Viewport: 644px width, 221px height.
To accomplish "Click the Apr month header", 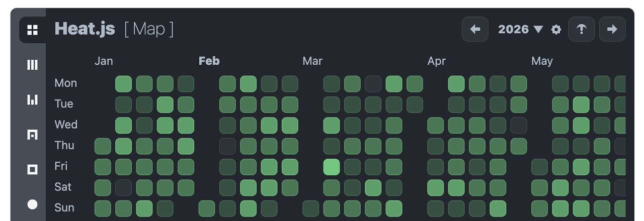I will coord(437,61).
